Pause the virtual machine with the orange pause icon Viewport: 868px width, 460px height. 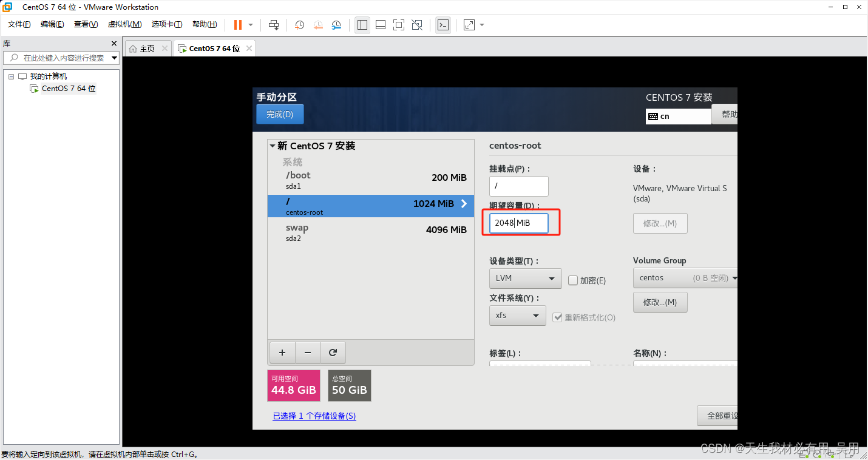pyautogui.click(x=238, y=25)
